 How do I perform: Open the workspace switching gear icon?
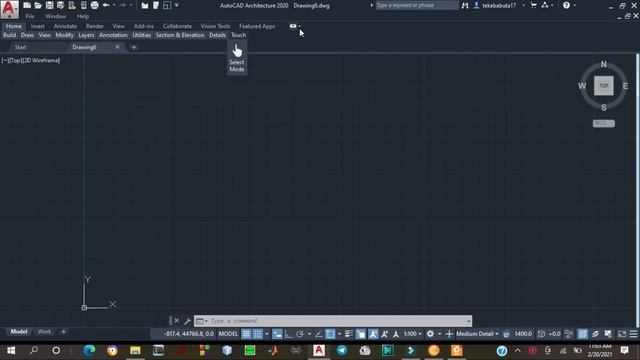pyautogui.click(x=430, y=334)
